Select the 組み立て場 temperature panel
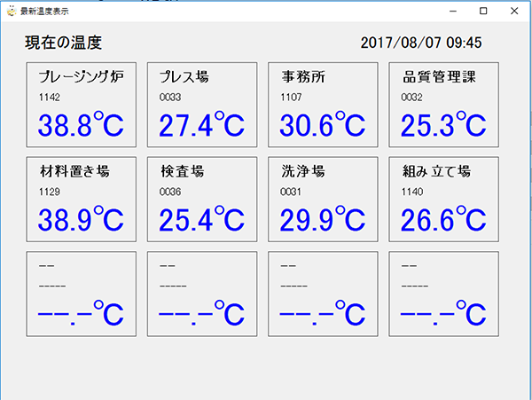Image resolution: width=532 pixels, height=400 pixels. (444, 200)
